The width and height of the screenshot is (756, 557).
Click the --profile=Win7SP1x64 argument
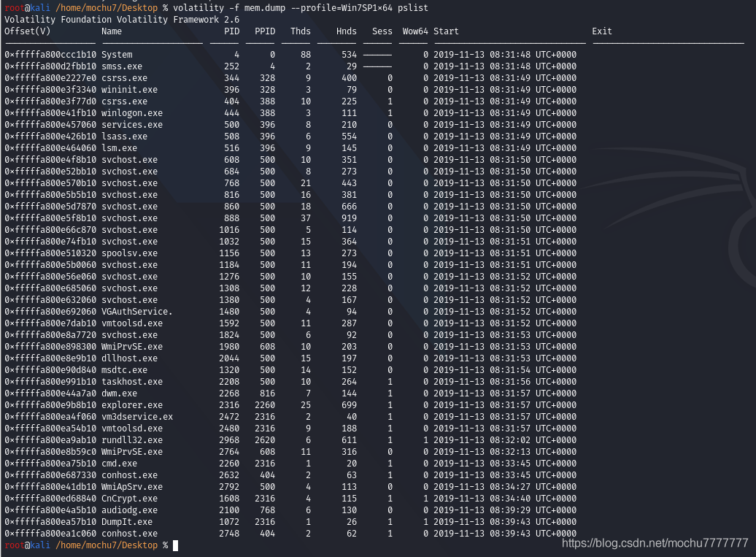click(342, 8)
